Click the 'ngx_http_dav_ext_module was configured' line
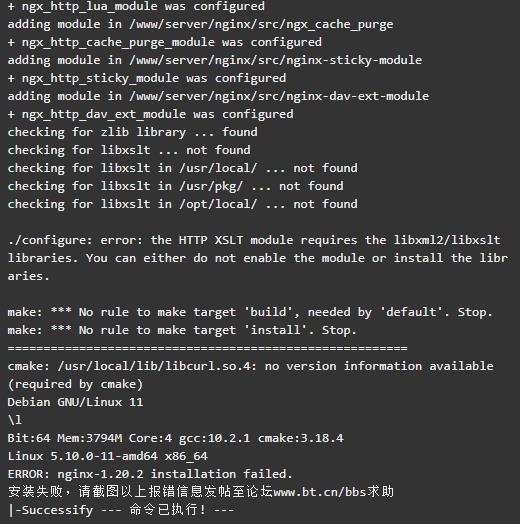 tap(150, 114)
